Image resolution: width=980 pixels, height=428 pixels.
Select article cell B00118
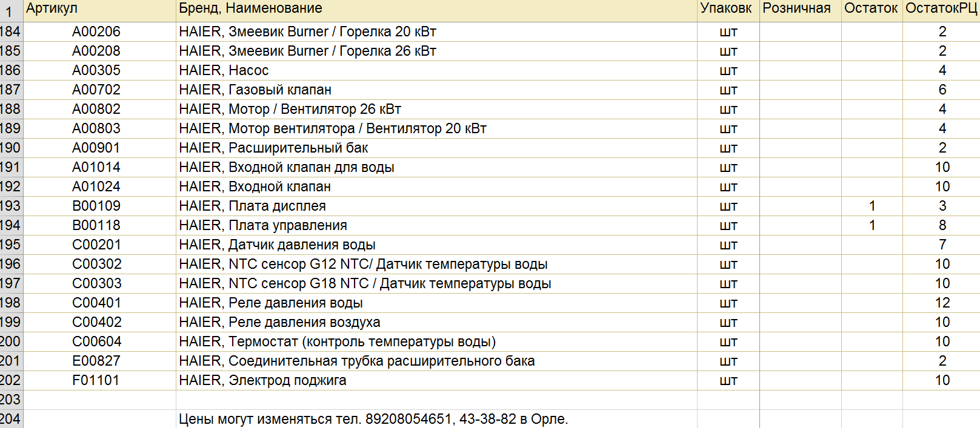pos(99,226)
